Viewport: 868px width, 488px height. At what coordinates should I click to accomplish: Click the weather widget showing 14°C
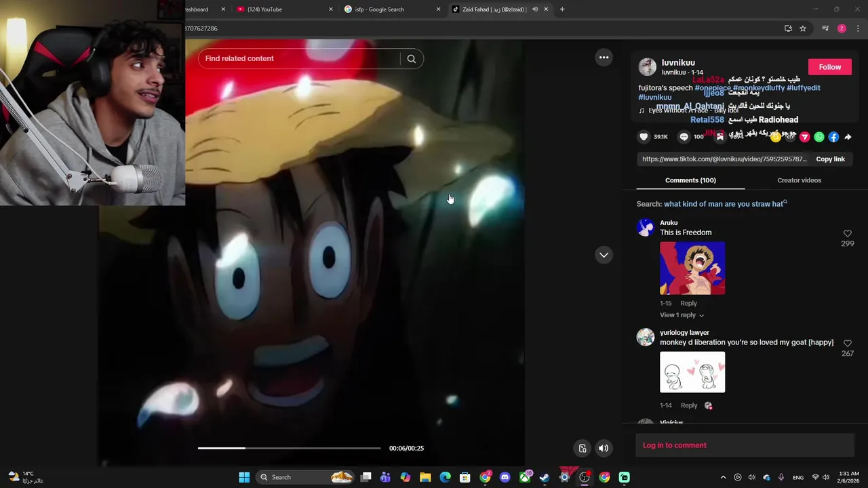[x=26, y=477]
